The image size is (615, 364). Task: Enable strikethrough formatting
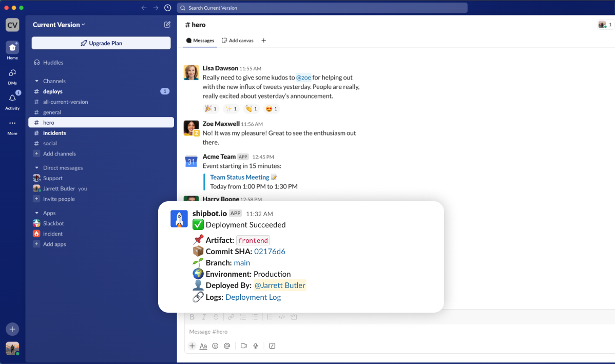pos(216,317)
